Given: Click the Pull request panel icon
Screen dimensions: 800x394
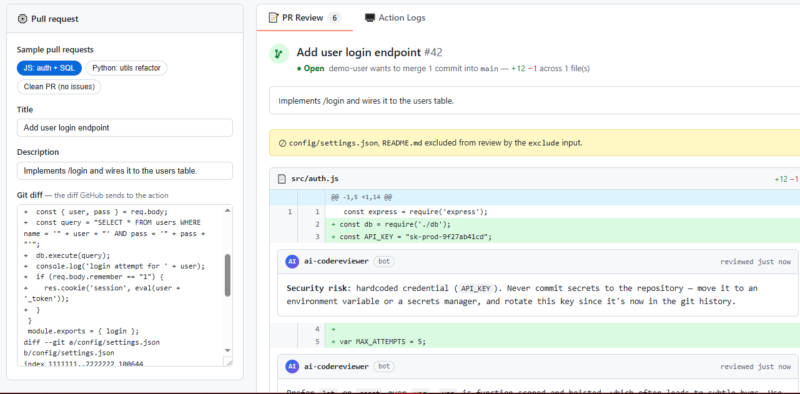Looking at the screenshot, I should click(22, 19).
